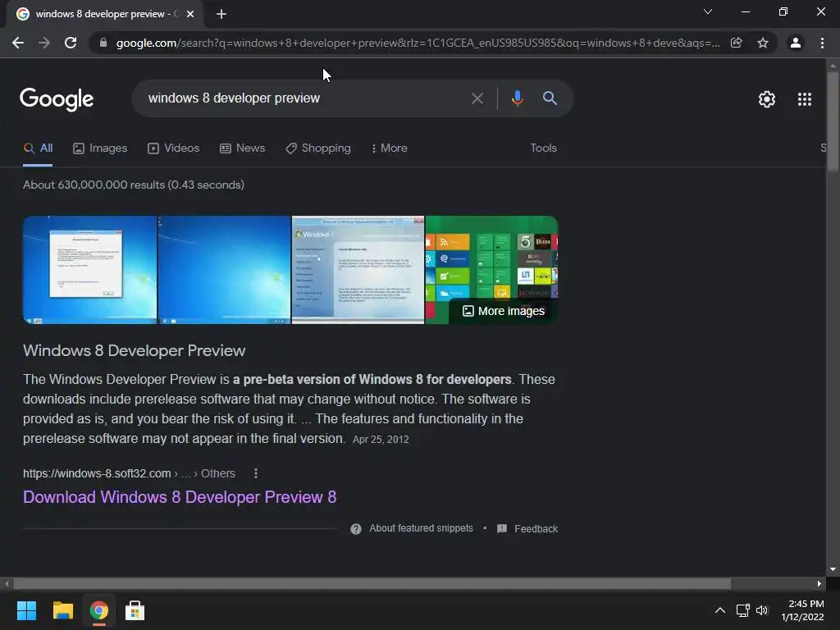This screenshot has height=630, width=840.
Task: Open the Windows Start menu
Action: click(x=26, y=610)
